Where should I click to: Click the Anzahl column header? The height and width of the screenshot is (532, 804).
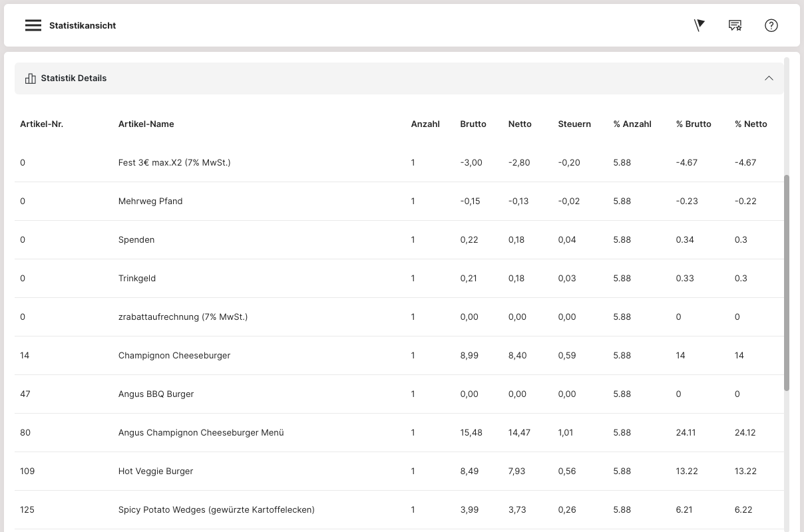point(425,124)
